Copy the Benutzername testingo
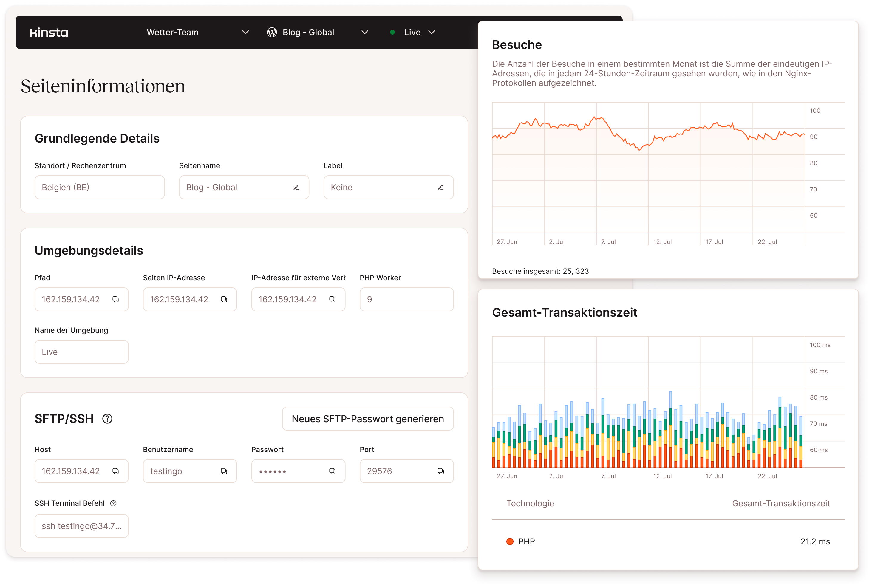This screenshot has width=872, height=588. tap(224, 471)
